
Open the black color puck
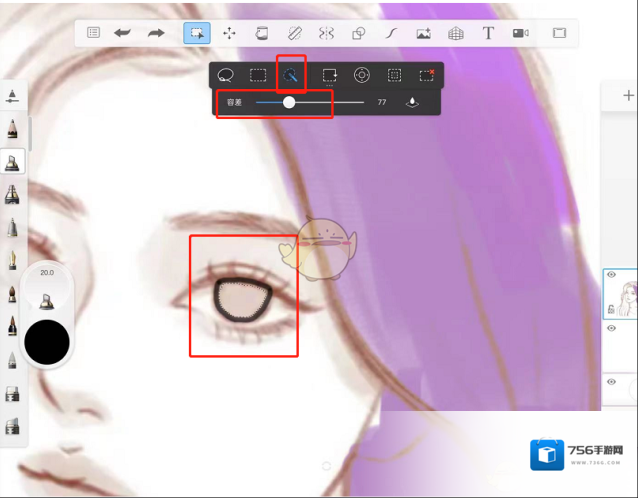(47, 343)
